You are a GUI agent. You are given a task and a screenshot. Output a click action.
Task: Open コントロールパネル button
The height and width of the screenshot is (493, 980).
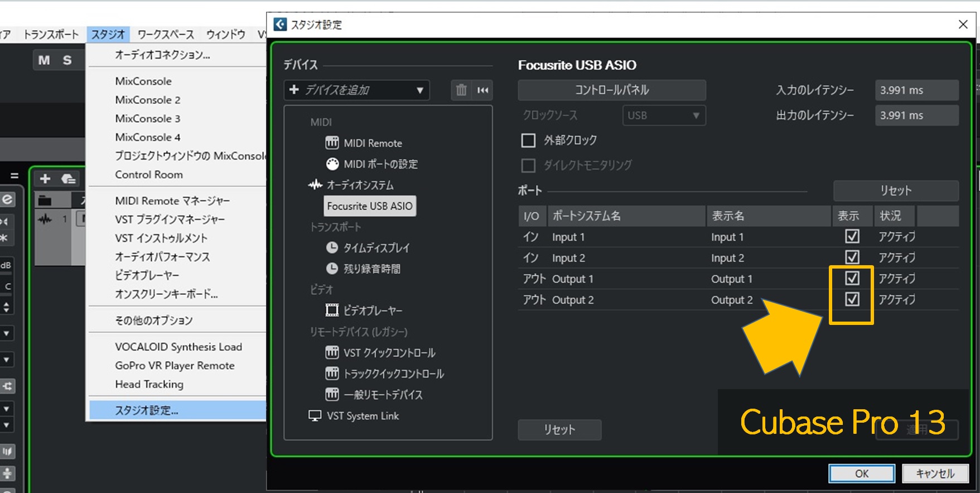[x=612, y=90]
